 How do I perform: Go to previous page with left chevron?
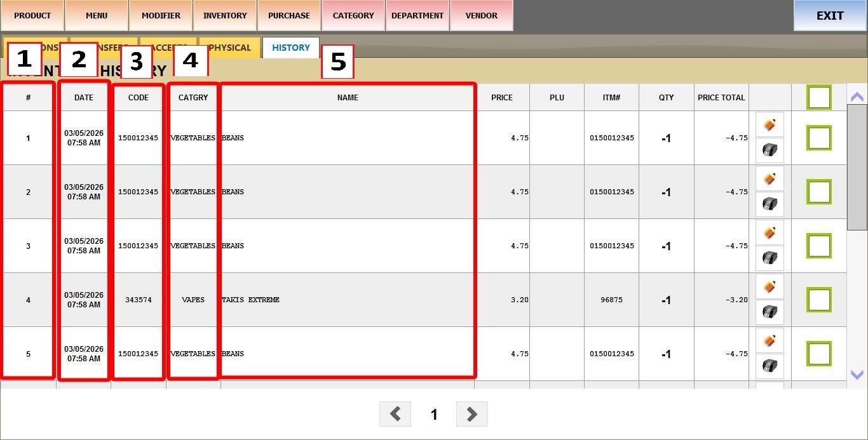click(395, 414)
